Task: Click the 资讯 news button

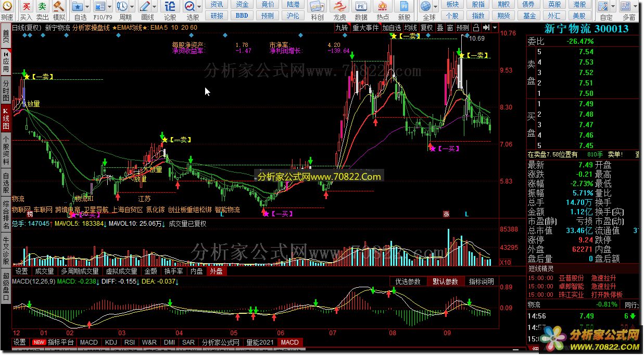Action: (x=217, y=4)
